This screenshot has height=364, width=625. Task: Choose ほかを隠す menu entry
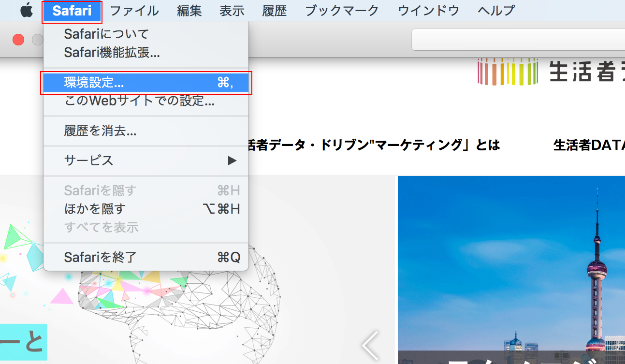[x=146, y=208]
